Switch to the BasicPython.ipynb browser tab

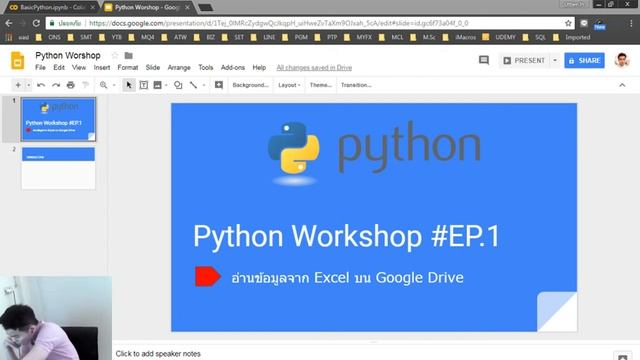click(53, 7)
